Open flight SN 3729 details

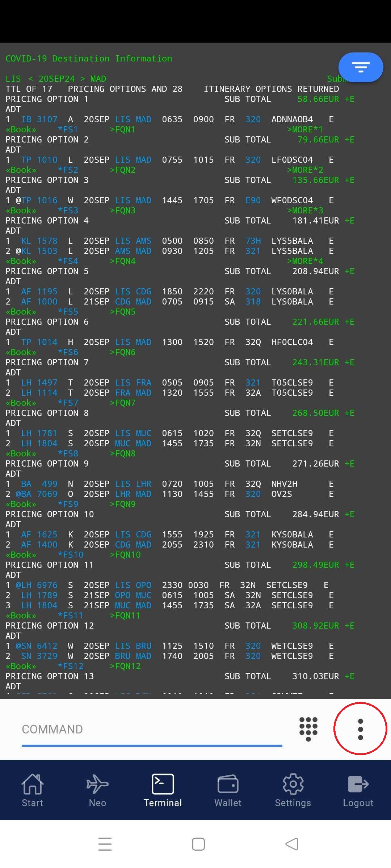(39, 656)
